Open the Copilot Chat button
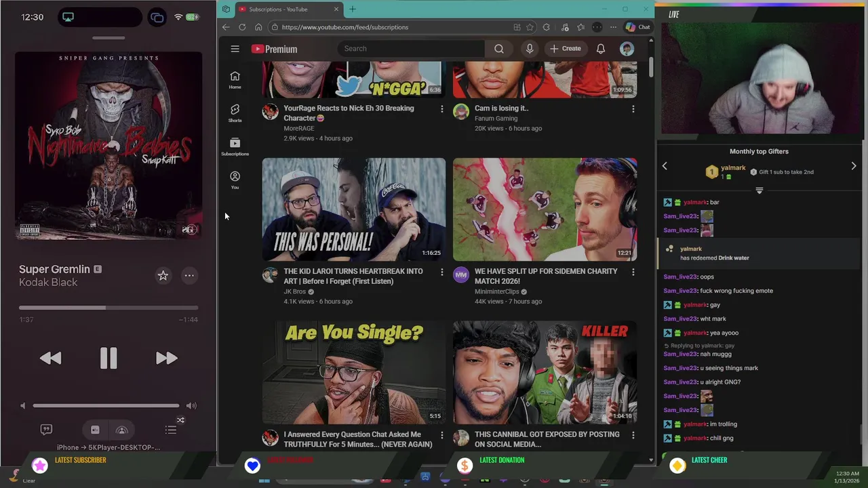The height and width of the screenshot is (488, 868). (638, 27)
